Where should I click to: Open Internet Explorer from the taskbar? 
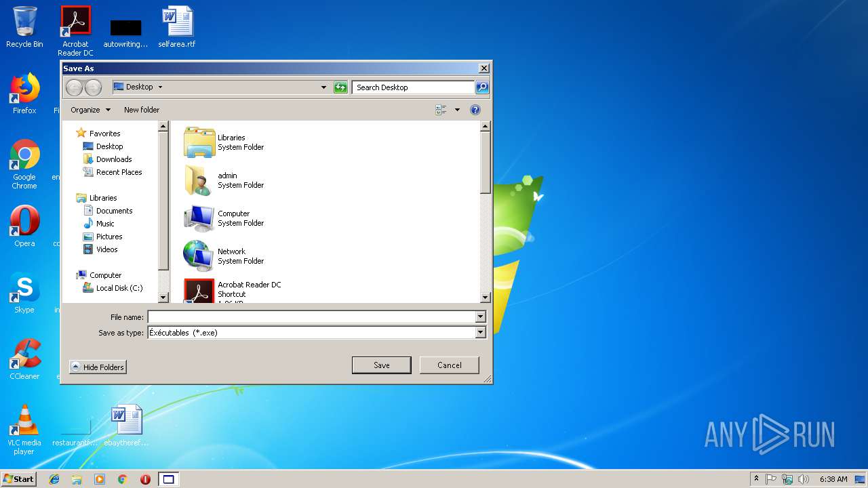pyautogui.click(x=54, y=479)
